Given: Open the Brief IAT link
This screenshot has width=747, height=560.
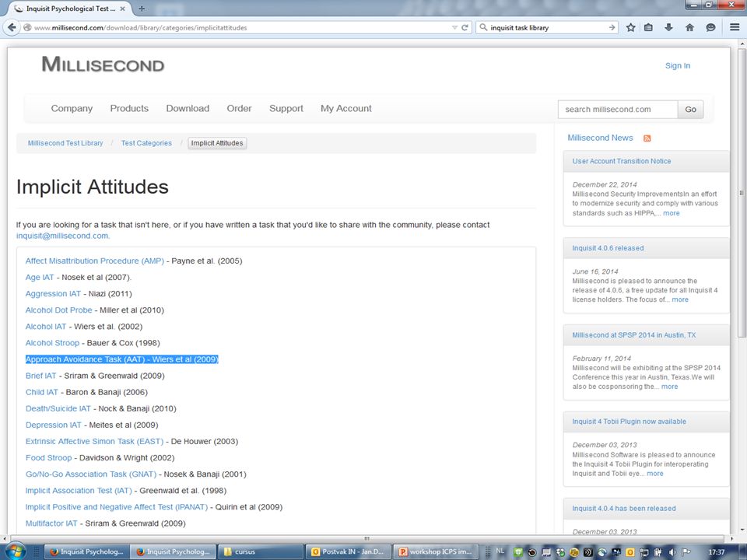Looking at the screenshot, I should click(40, 376).
